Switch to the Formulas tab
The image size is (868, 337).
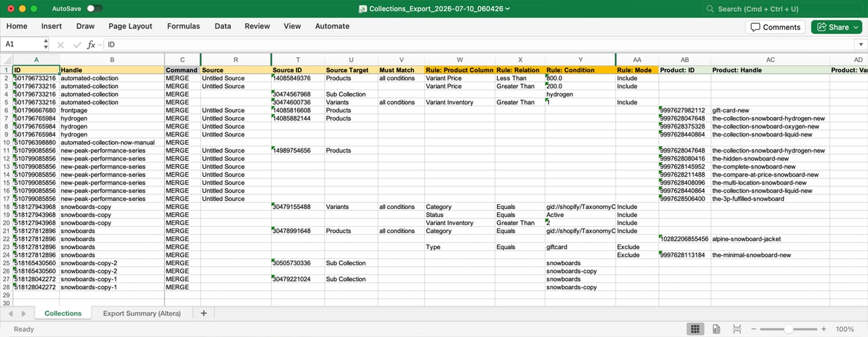(184, 26)
